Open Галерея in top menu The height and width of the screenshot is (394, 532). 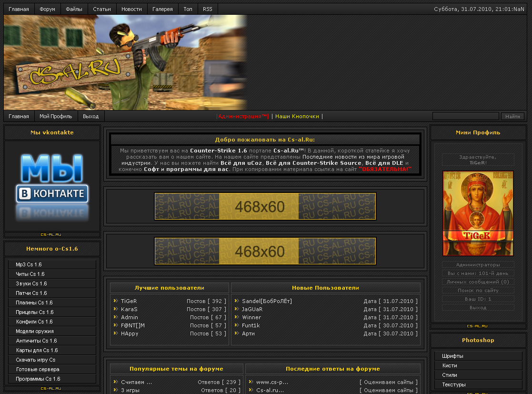pyautogui.click(x=162, y=9)
